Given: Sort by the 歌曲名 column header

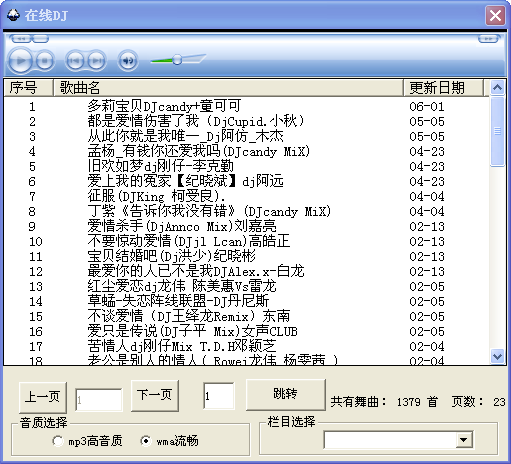Looking at the screenshot, I should click(228, 88).
